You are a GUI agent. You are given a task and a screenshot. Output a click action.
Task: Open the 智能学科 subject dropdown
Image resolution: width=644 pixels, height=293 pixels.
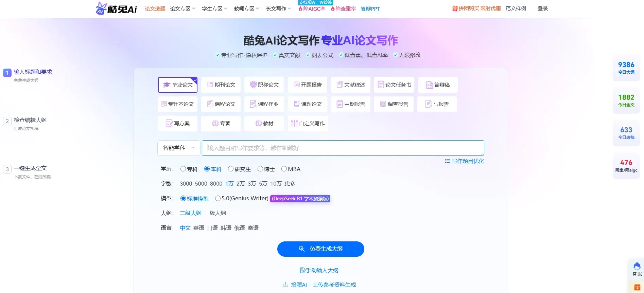click(179, 148)
